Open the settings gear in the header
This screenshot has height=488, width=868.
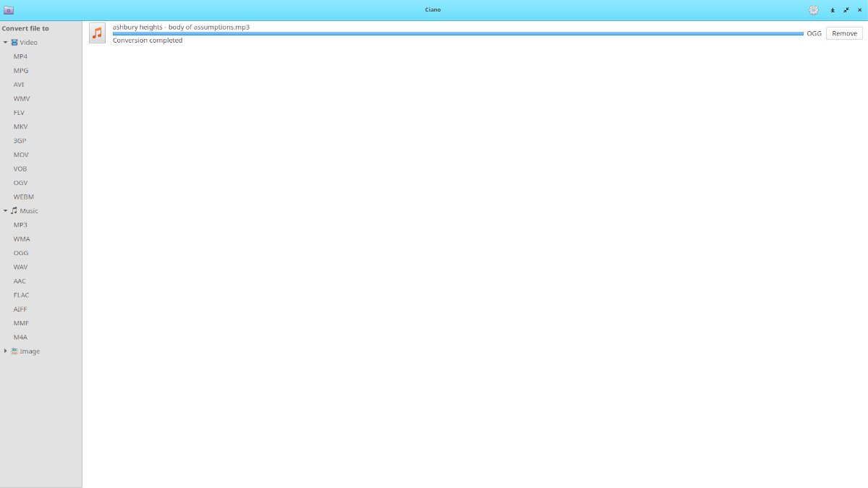coord(814,10)
